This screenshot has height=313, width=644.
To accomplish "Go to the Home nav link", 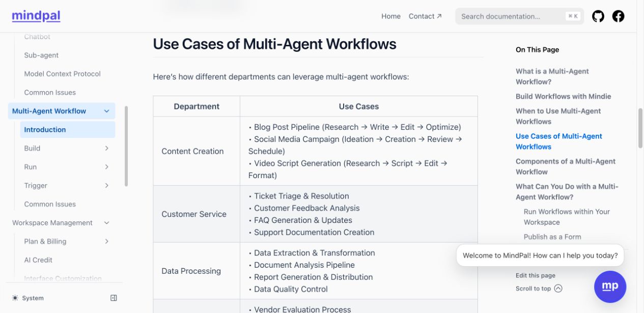I will point(391,16).
